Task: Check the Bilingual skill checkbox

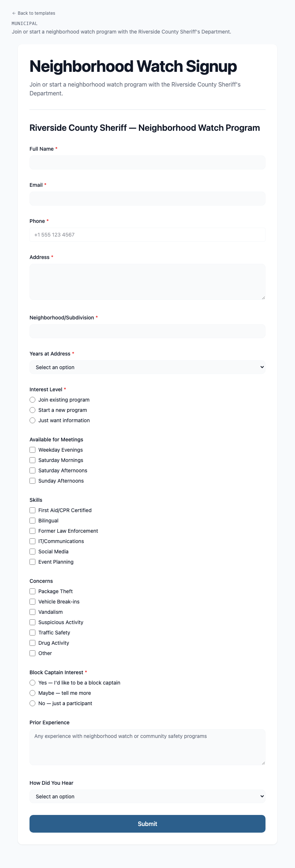Action: pos(32,521)
